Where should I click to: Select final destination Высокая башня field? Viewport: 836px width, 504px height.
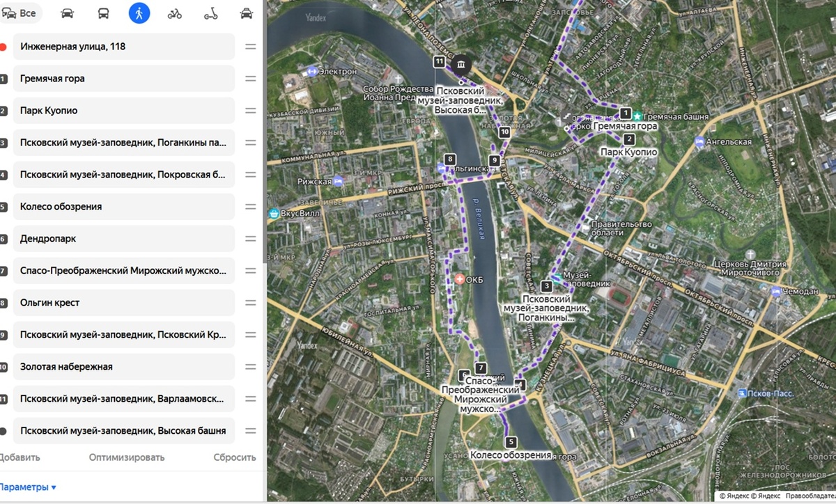[124, 431]
